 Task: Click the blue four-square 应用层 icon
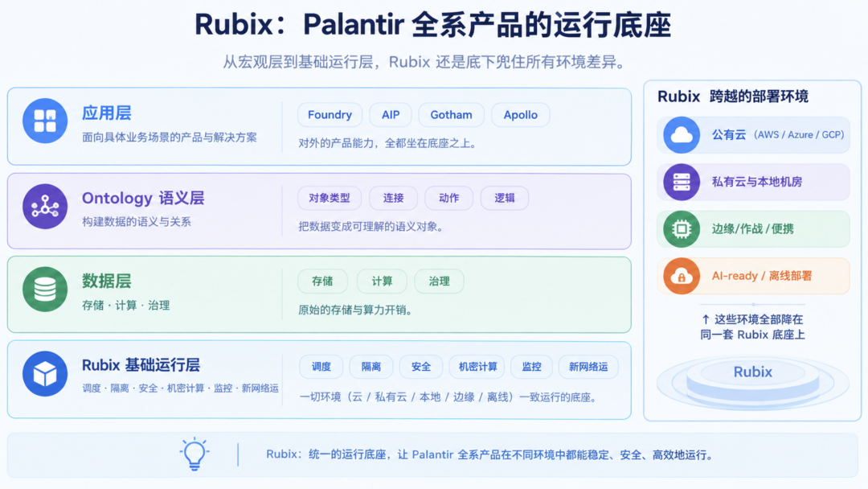pos(45,121)
